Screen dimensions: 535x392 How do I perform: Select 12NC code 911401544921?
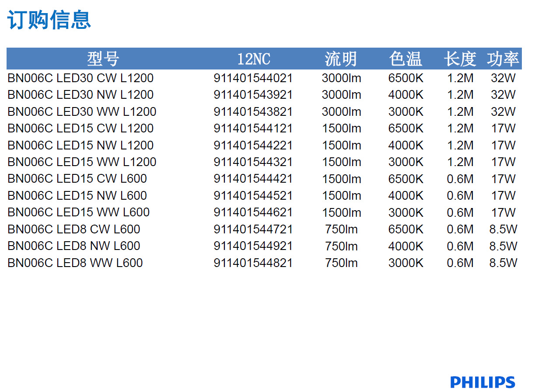point(253,246)
